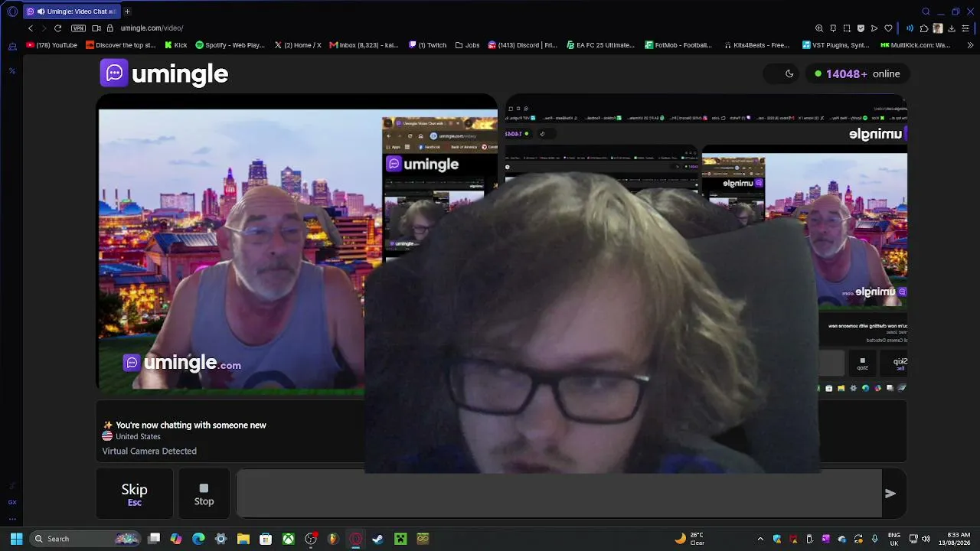The height and width of the screenshot is (551, 980).
Task: Click the send/flow arrow icon
Action: point(874,28)
